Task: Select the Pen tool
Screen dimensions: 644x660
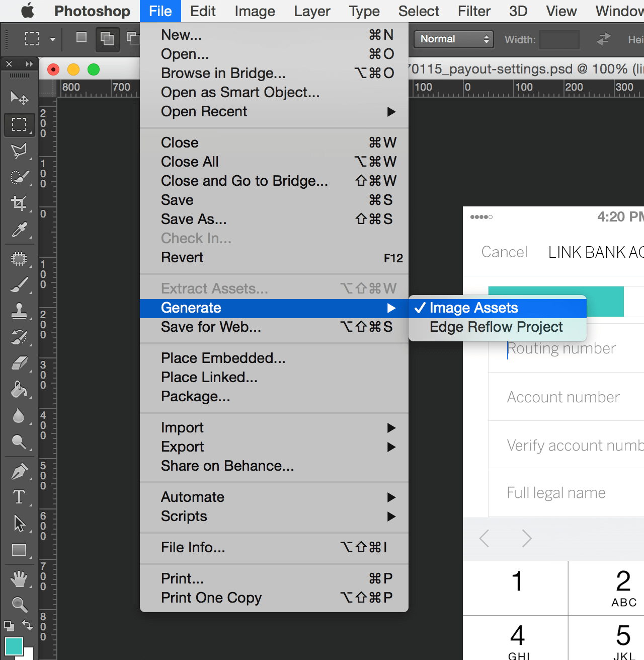Action: [19, 472]
